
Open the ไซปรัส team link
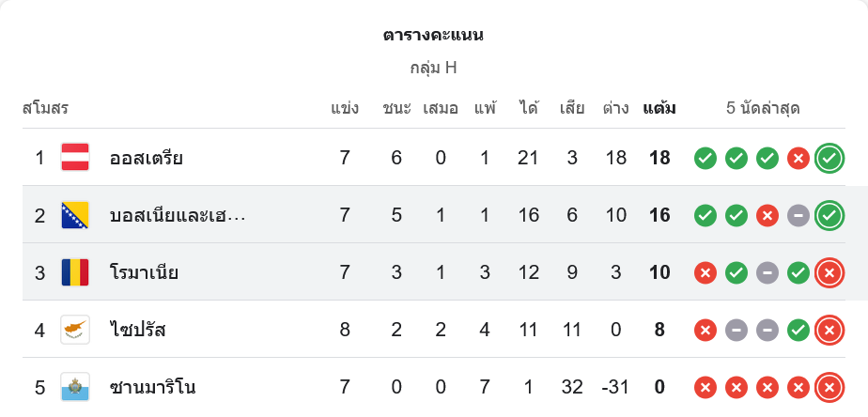tap(138, 330)
